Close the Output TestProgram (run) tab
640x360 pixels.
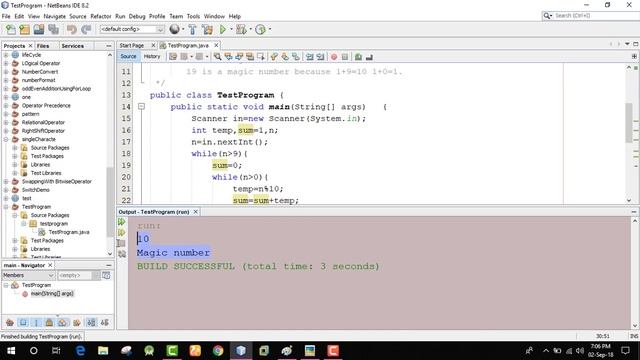(196, 212)
